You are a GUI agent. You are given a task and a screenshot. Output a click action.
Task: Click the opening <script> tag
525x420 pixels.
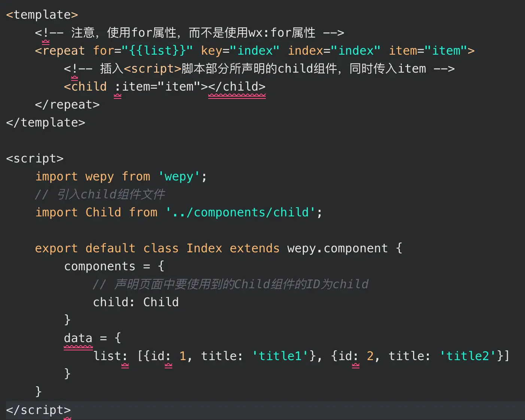pyautogui.click(x=35, y=158)
